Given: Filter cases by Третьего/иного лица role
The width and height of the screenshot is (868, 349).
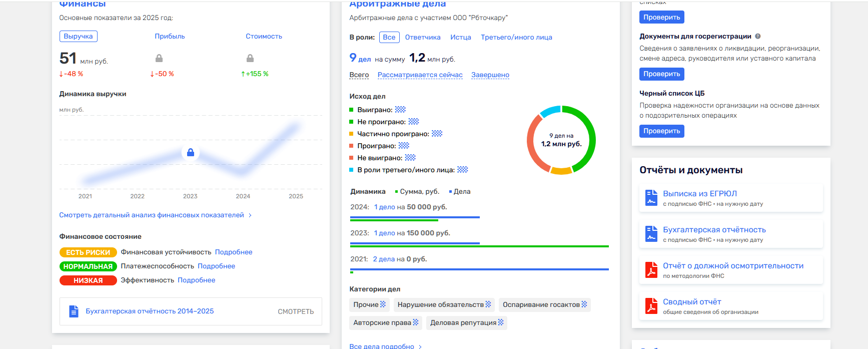Looking at the screenshot, I should pyautogui.click(x=516, y=38).
